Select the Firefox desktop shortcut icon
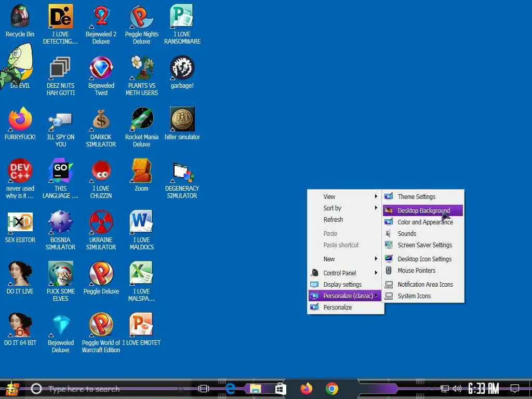 point(20,119)
